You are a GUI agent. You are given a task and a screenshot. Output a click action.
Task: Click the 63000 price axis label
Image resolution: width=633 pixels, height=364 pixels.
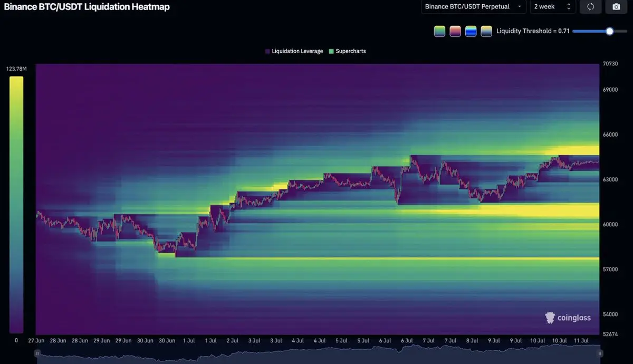coord(610,179)
